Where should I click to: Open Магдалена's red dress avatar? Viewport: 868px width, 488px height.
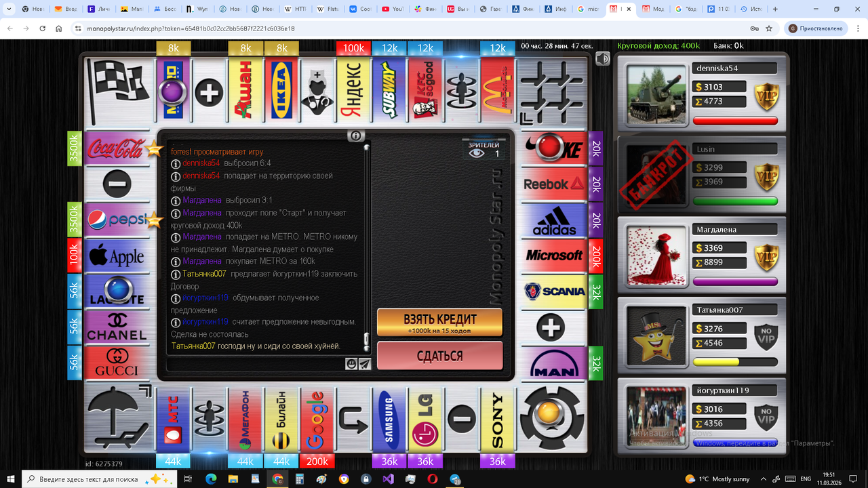point(655,255)
